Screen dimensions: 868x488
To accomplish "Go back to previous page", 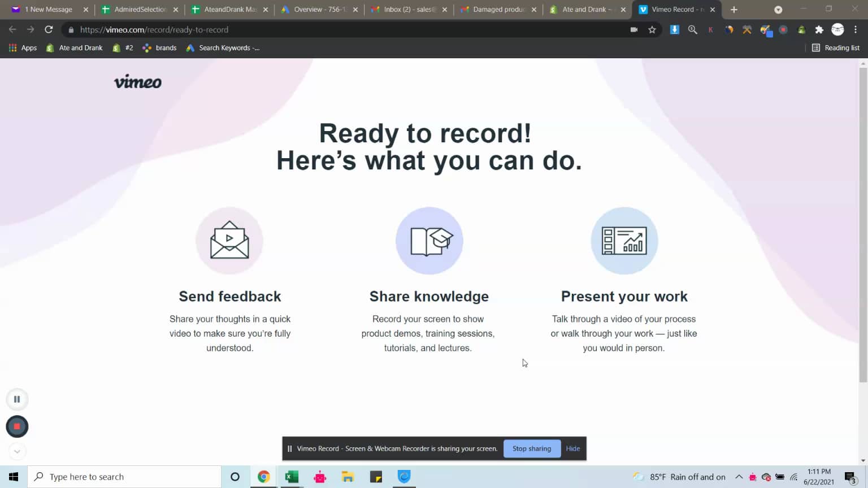I will click(12, 29).
